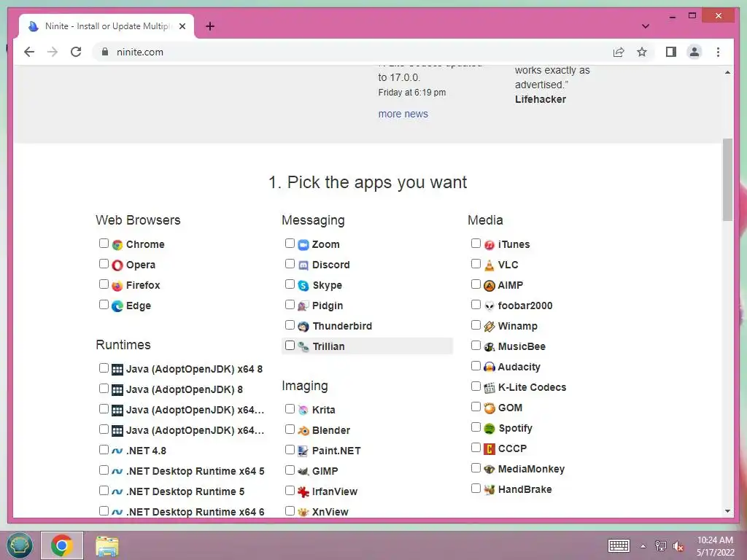Open the on-screen keyboard tray icon

(x=619, y=545)
